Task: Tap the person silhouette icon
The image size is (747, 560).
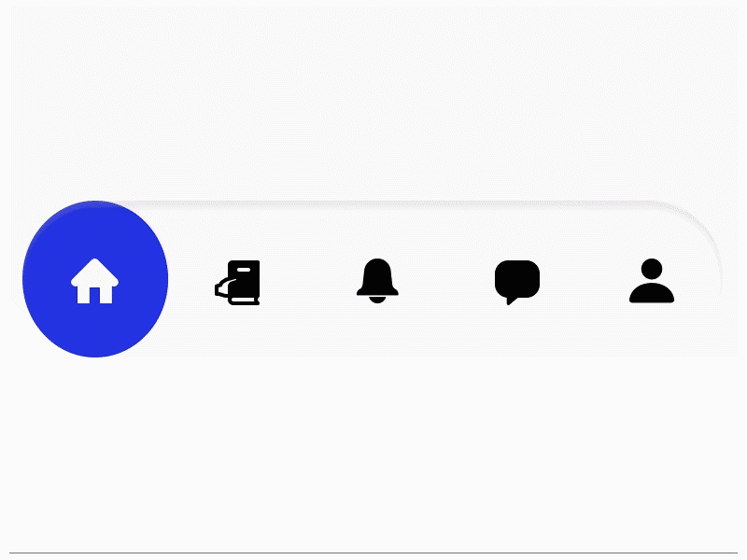Action: tap(652, 281)
